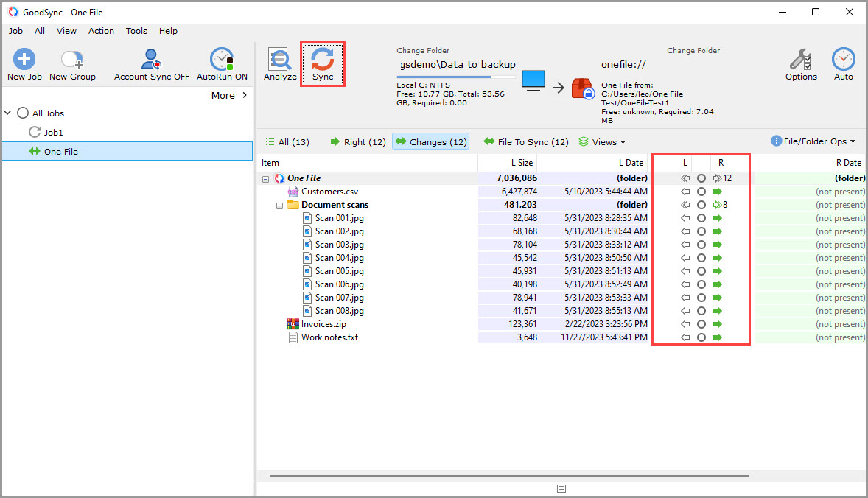
Task: Open the All menu
Action: coord(40,31)
